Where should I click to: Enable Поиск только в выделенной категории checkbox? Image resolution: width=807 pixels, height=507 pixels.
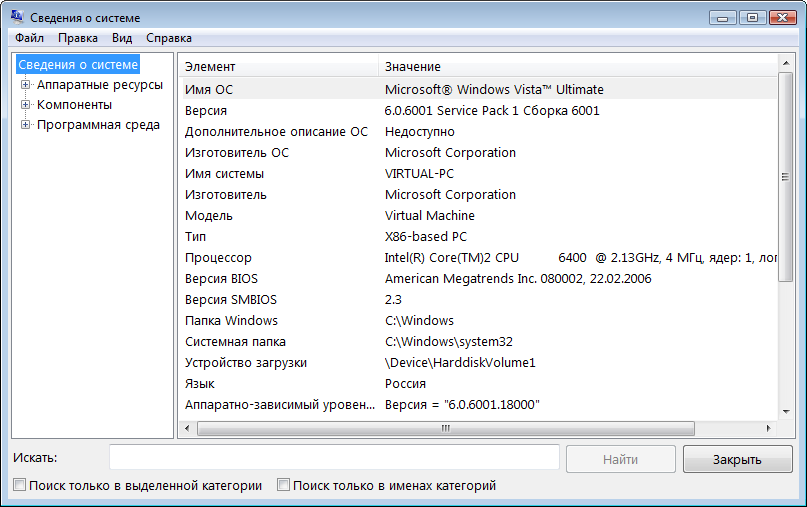(20, 486)
